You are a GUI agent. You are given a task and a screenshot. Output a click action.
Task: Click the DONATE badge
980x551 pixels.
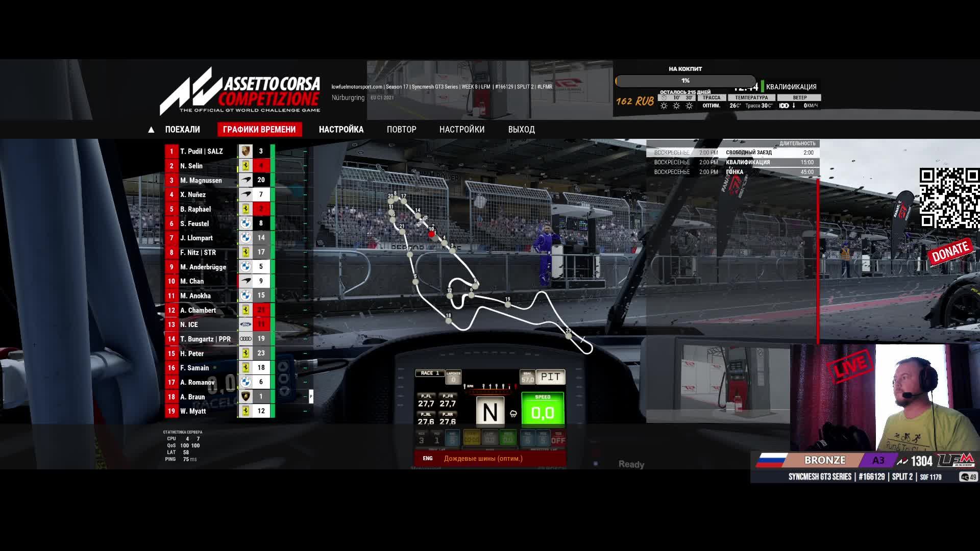(x=949, y=251)
